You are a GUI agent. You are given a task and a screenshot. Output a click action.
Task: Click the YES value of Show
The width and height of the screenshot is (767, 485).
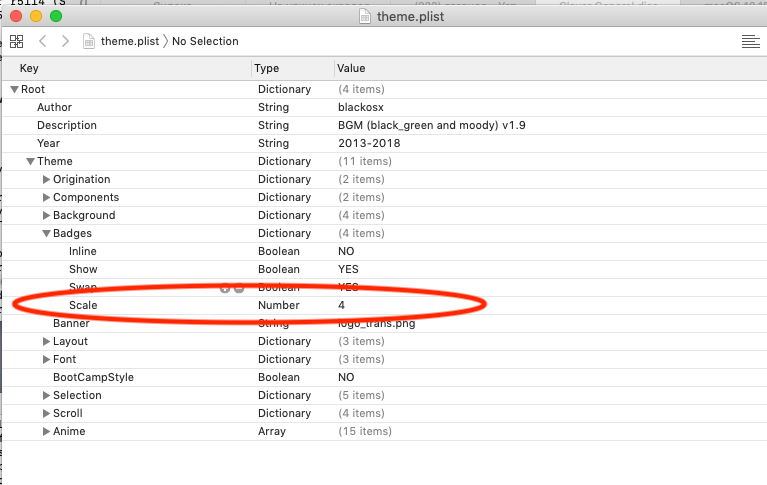point(348,270)
